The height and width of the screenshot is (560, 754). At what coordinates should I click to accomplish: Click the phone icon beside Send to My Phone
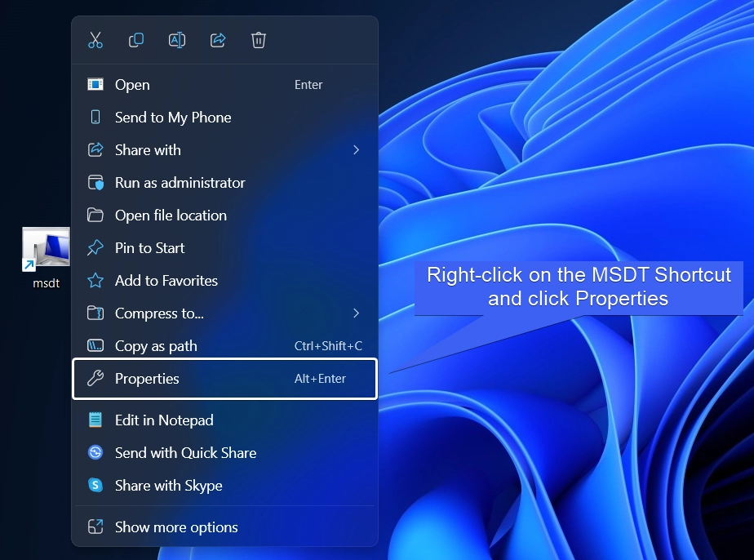[x=95, y=117]
